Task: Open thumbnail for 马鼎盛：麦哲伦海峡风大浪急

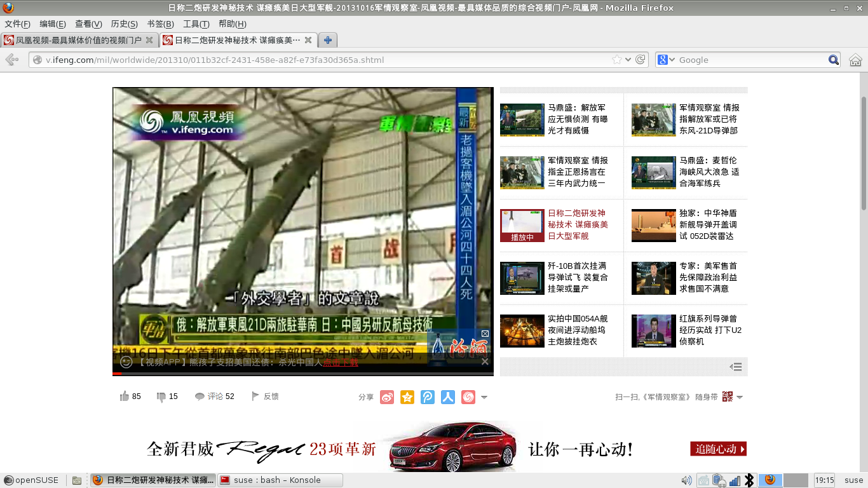Action: pos(654,172)
